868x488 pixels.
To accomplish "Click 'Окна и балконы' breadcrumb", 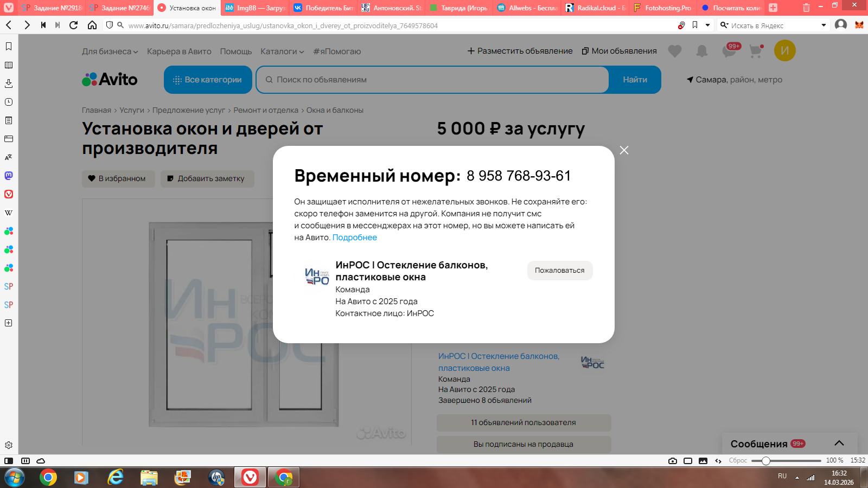I will tap(335, 110).
